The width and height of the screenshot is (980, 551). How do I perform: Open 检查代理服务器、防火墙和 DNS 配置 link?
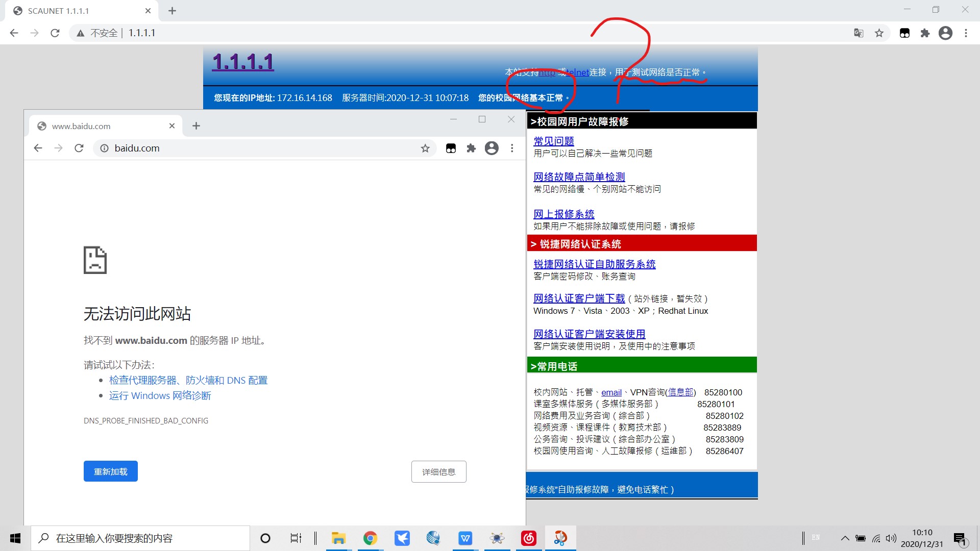[x=188, y=380]
